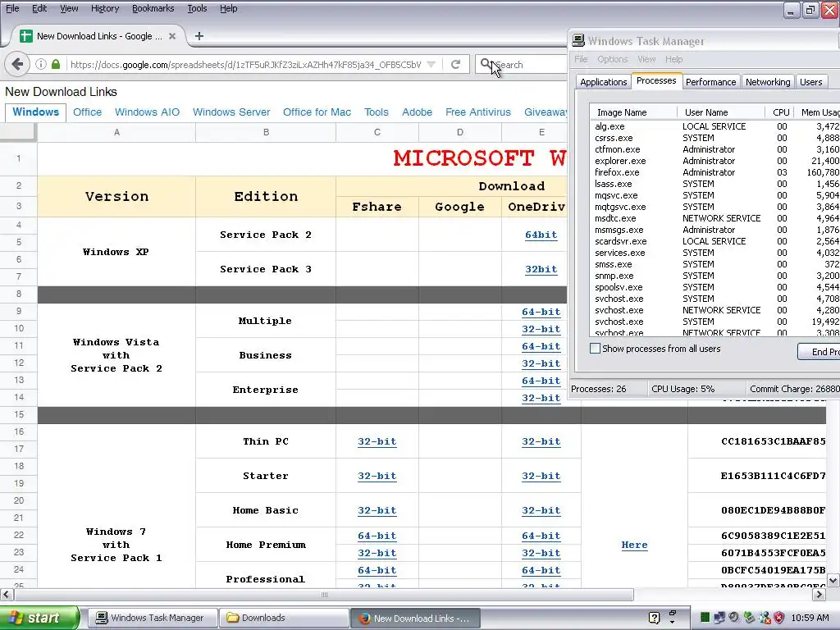Open the Office sheet tab

pyautogui.click(x=87, y=112)
